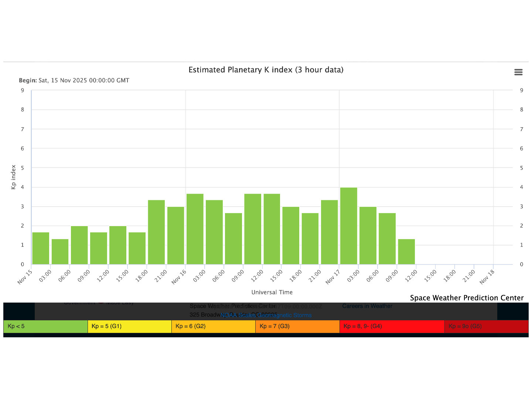
Task: Click the Universal Time axis title
Action: [272, 292]
